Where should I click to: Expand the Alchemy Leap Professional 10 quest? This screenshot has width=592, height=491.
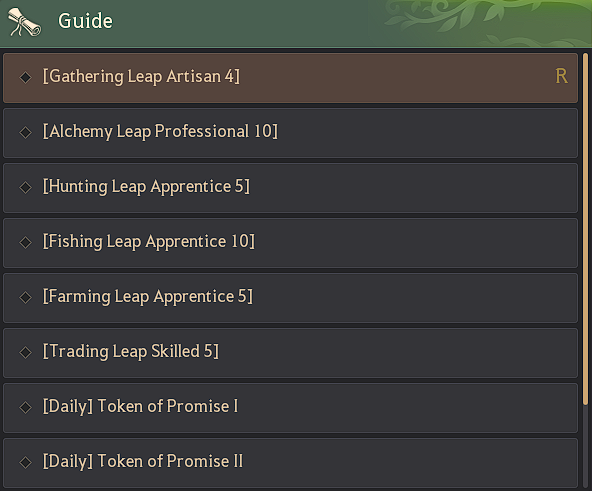click(x=290, y=133)
